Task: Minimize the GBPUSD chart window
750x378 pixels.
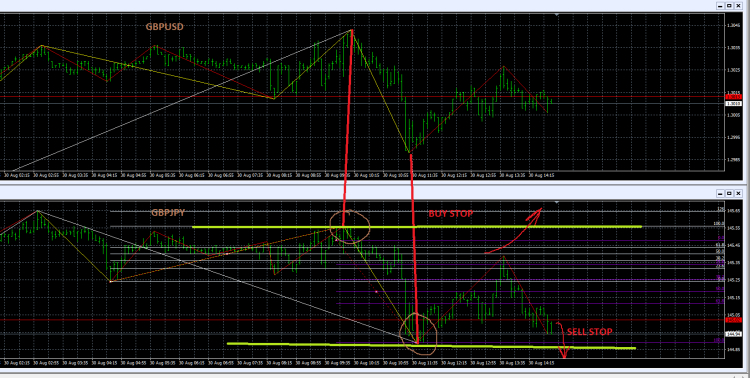Action: coord(720,6)
